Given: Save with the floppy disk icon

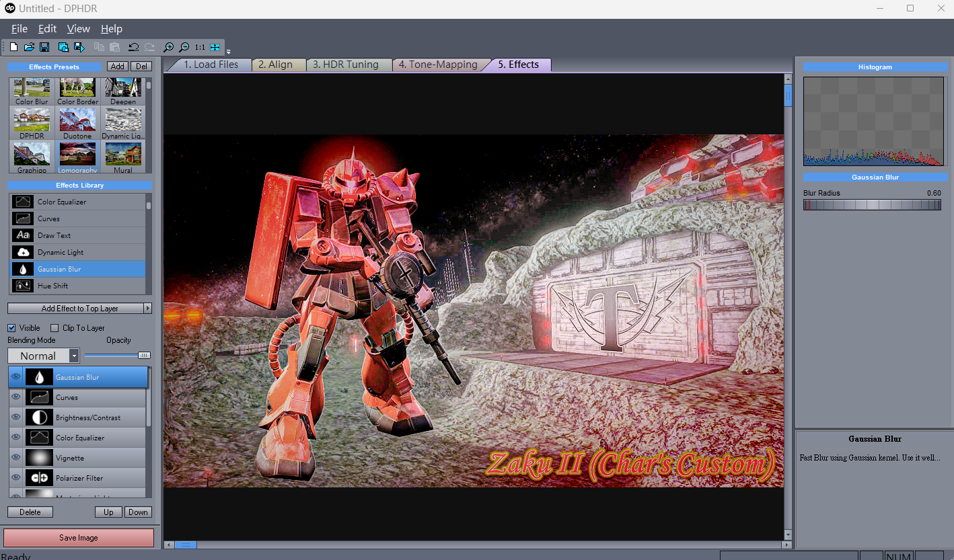Looking at the screenshot, I should [x=44, y=47].
